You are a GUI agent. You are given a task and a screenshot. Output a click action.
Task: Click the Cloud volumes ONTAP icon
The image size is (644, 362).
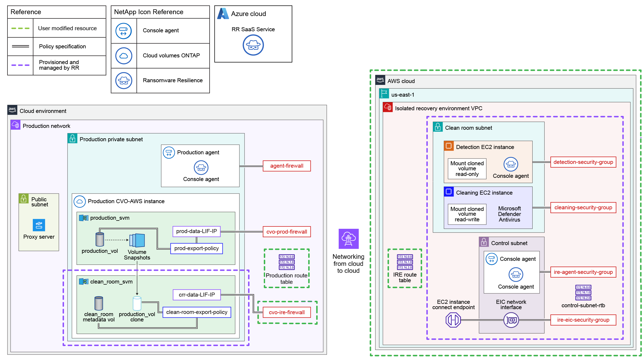[x=123, y=56]
